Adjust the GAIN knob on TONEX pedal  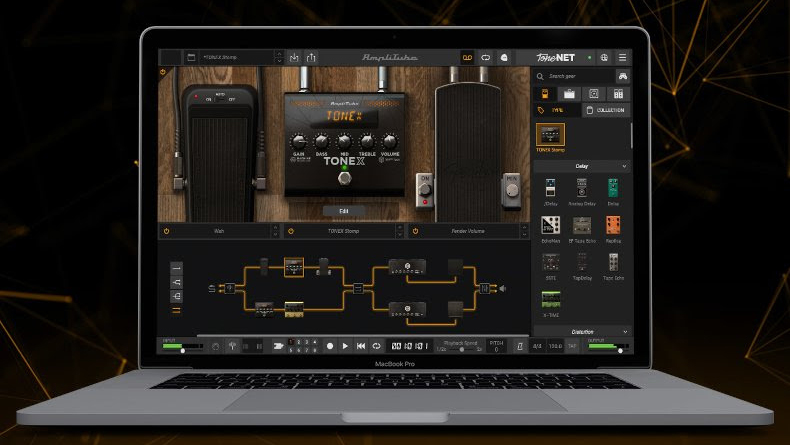tap(298, 142)
